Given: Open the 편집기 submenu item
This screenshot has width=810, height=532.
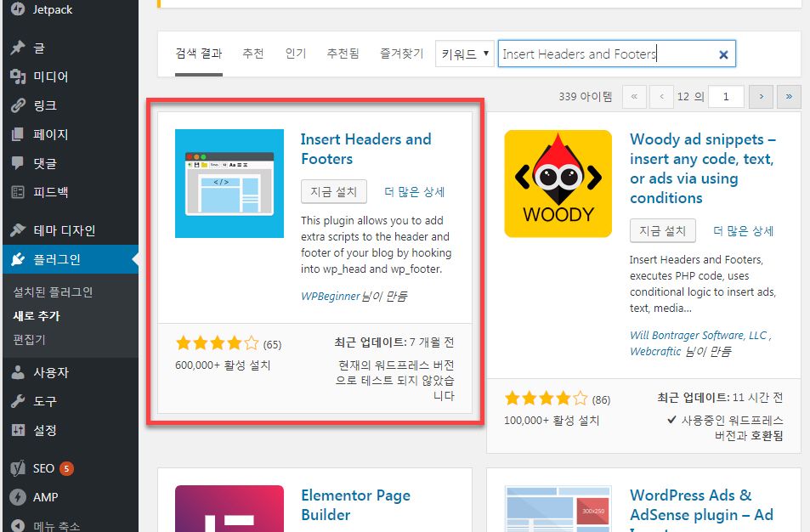Looking at the screenshot, I should click(x=30, y=339).
